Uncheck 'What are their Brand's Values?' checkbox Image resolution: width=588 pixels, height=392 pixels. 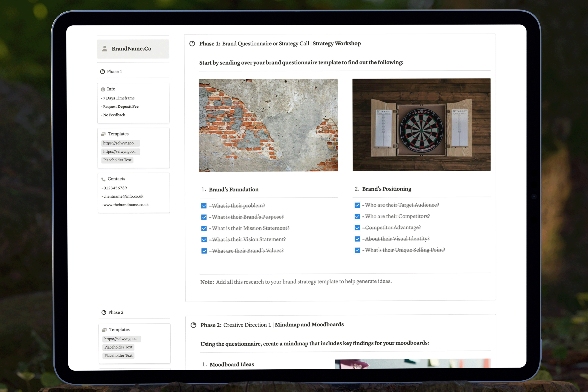click(204, 251)
